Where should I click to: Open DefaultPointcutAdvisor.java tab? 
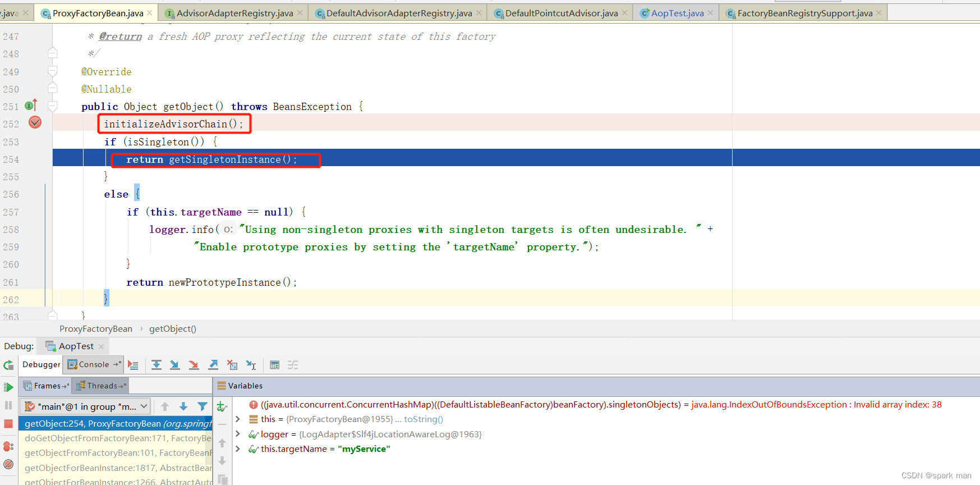tap(562, 13)
